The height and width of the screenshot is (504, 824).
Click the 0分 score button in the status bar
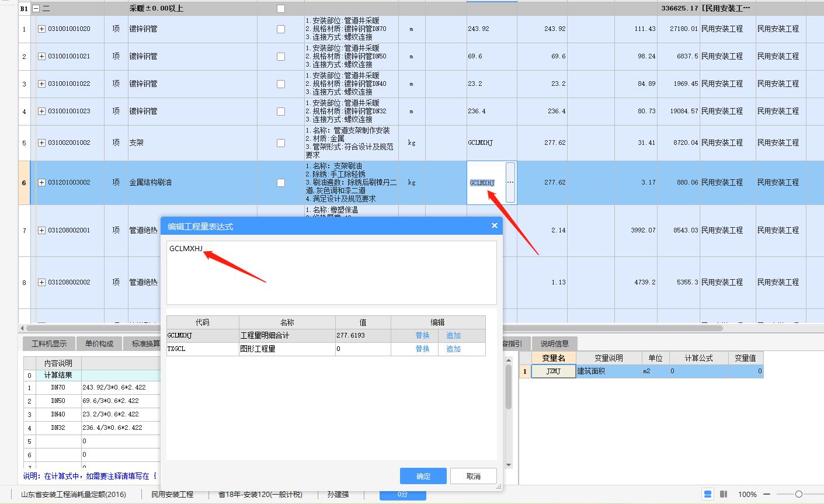403,494
